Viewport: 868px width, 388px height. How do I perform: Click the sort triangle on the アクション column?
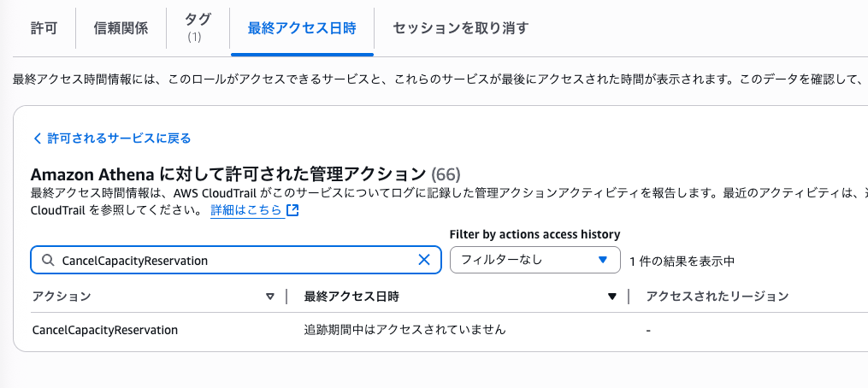[x=270, y=297]
